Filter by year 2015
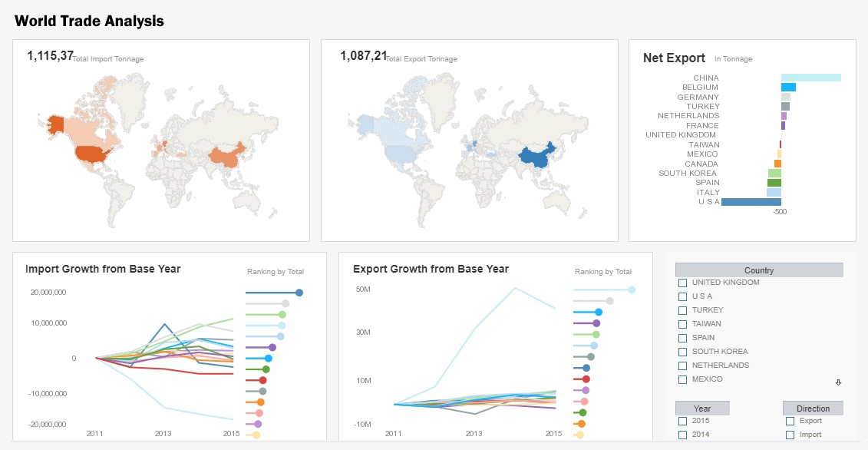The height and width of the screenshot is (450, 868). [x=682, y=421]
